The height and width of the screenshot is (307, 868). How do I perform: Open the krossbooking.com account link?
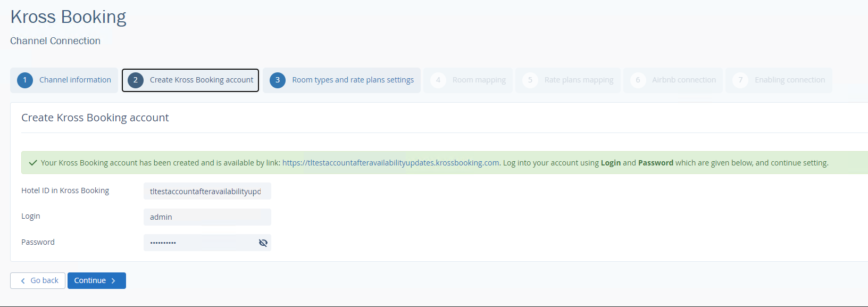pos(391,163)
